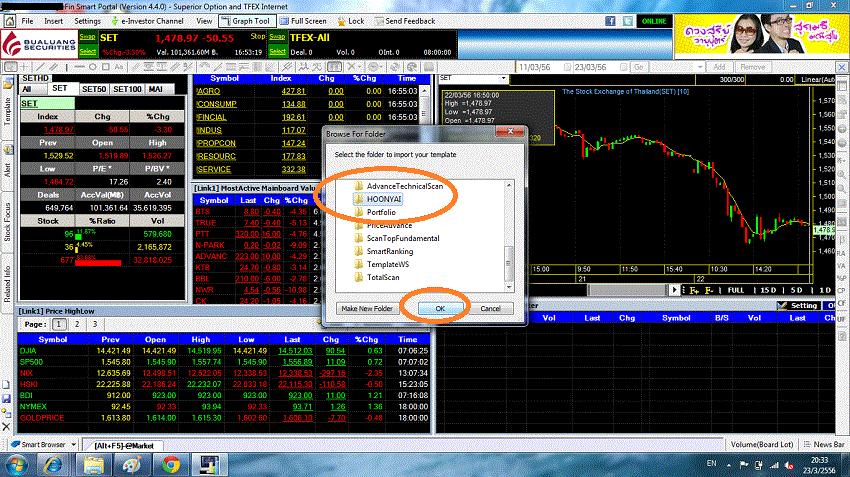Click the Full Screen toolbar button
This screenshot has height=477, width=850.
point(304,21)
